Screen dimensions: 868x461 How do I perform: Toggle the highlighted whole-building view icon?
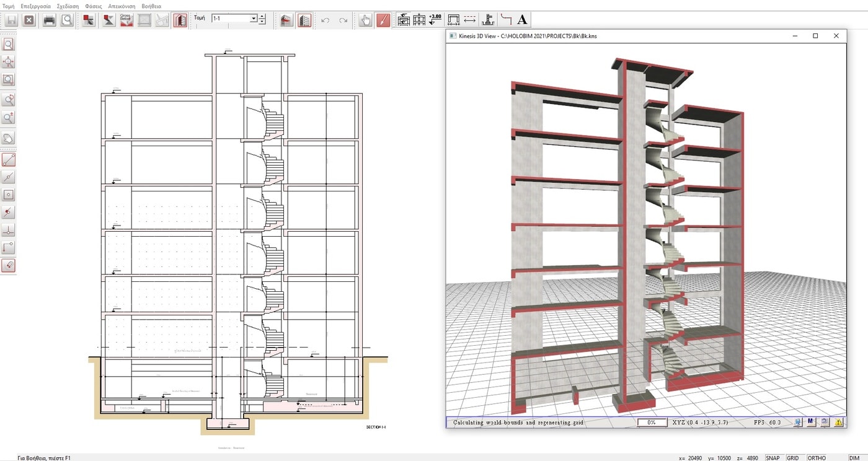coord(304,20)
